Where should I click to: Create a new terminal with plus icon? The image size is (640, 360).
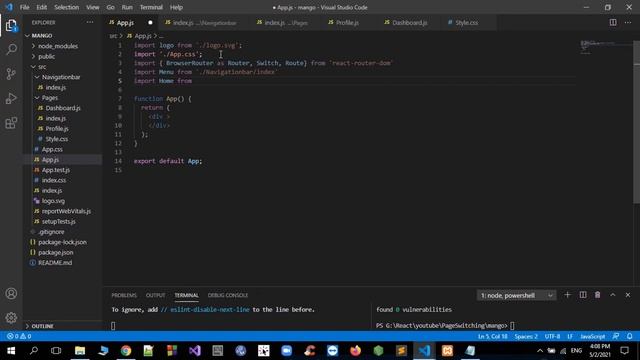point(567,295)
